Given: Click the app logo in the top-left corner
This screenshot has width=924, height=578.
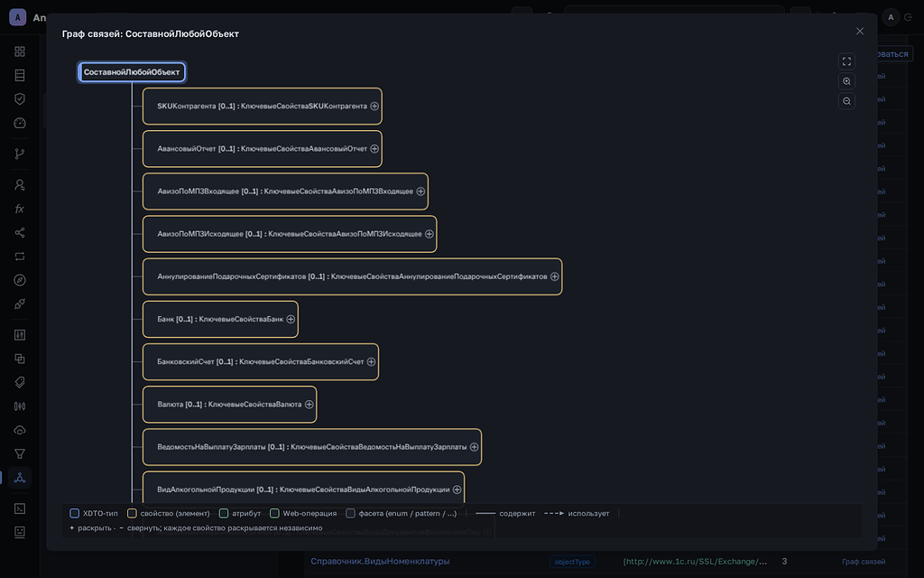Looking at the screenshot, I should pyautogui.click(x=18, y=17).
